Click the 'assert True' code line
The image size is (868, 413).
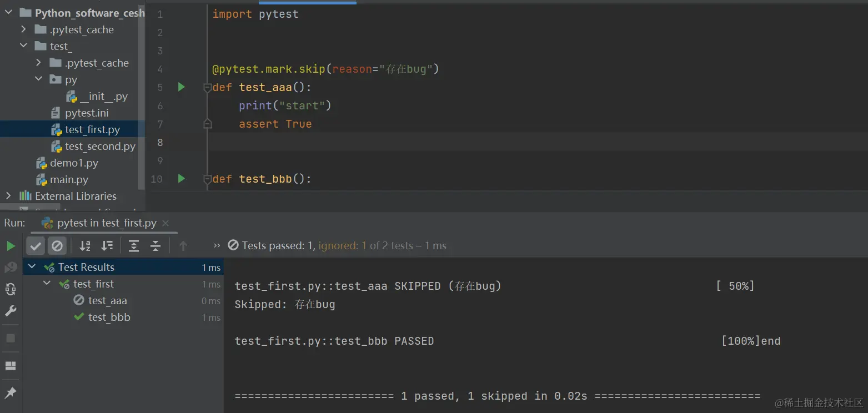coord(275,124)
